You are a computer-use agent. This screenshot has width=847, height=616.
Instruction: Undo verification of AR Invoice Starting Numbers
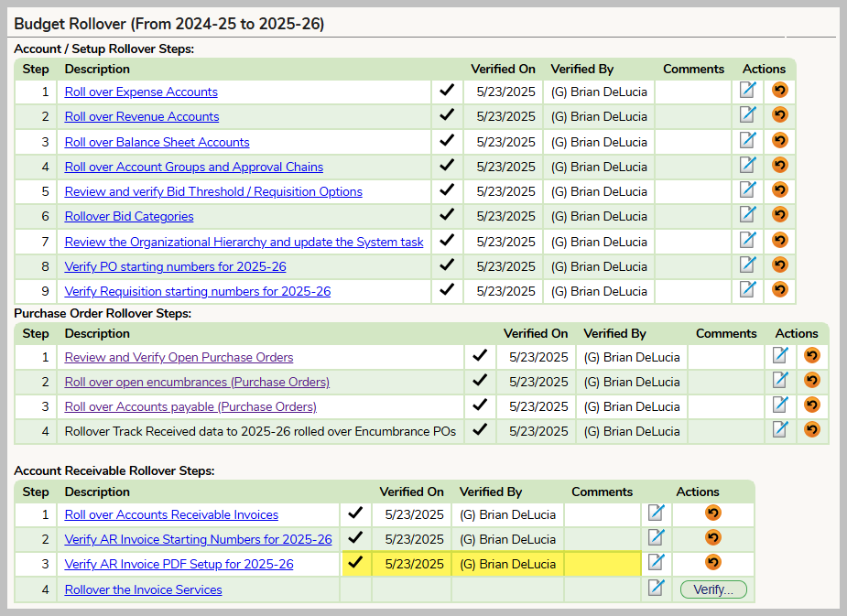point(713,537)
